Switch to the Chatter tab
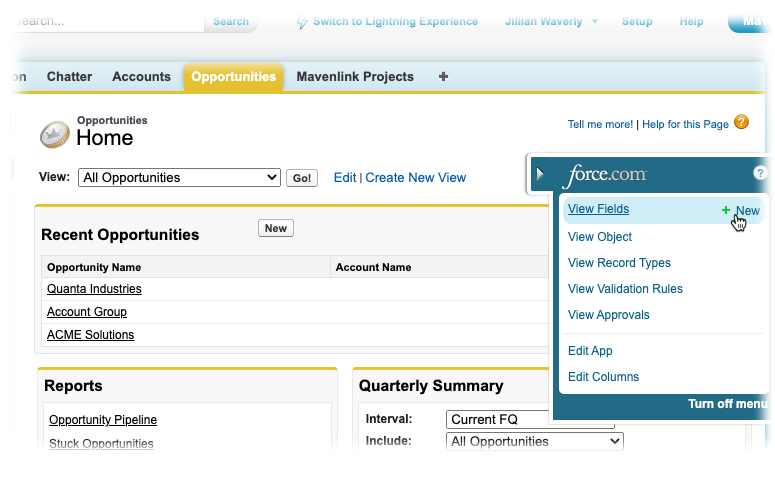Screen dimensions: 775x478 pos(69,77)
